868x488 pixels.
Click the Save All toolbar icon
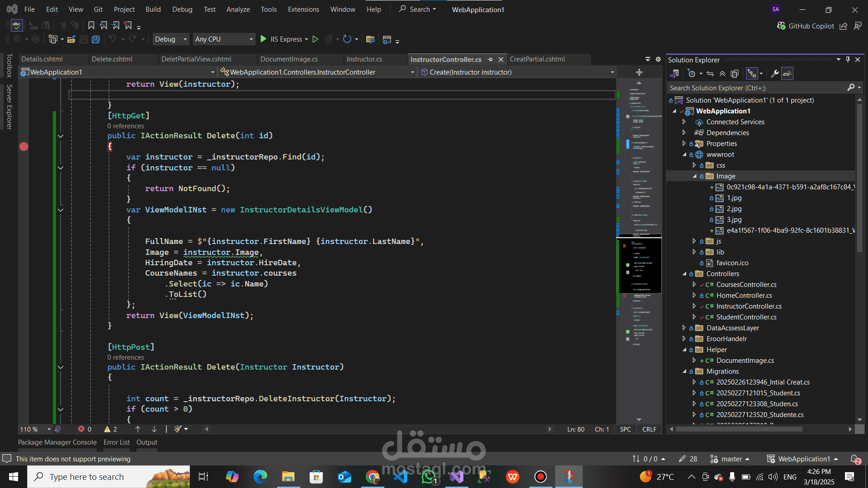(x=96, y=39)
